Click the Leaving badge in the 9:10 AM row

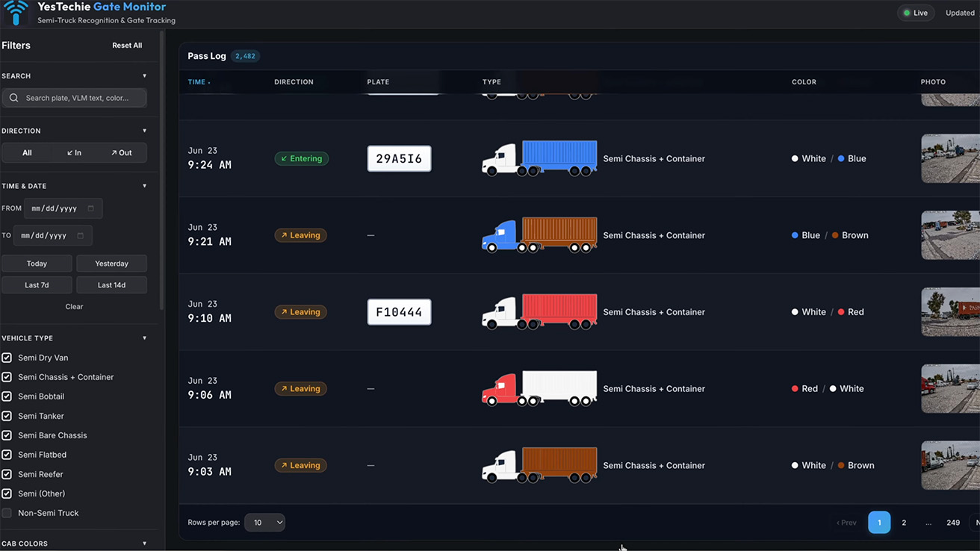[x=301, y=312]
